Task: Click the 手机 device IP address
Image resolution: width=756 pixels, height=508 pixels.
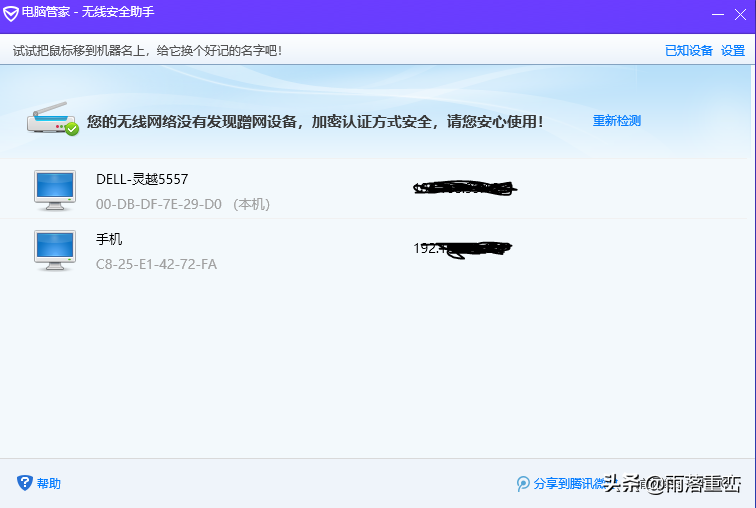Action: tap(462, 249)
